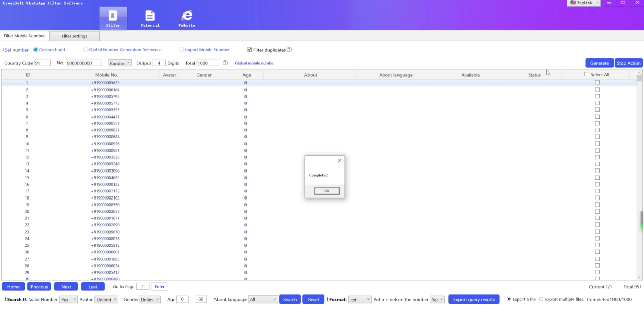Click the Search button
The image size is (644, 312).
click(290, 299)
